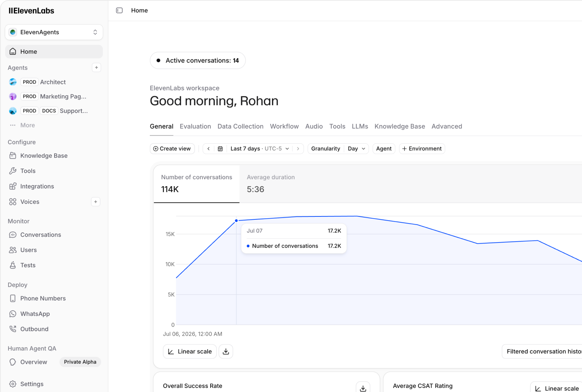Click the WhatsApp icon

pyautogui.click(x=13, y=314)
